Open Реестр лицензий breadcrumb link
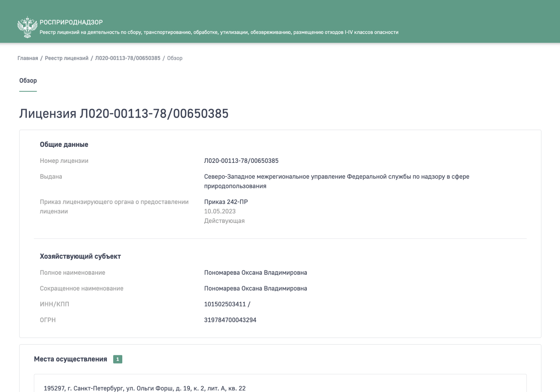Image resolution: width=560 pixels, height=392 pixels. 67,58
